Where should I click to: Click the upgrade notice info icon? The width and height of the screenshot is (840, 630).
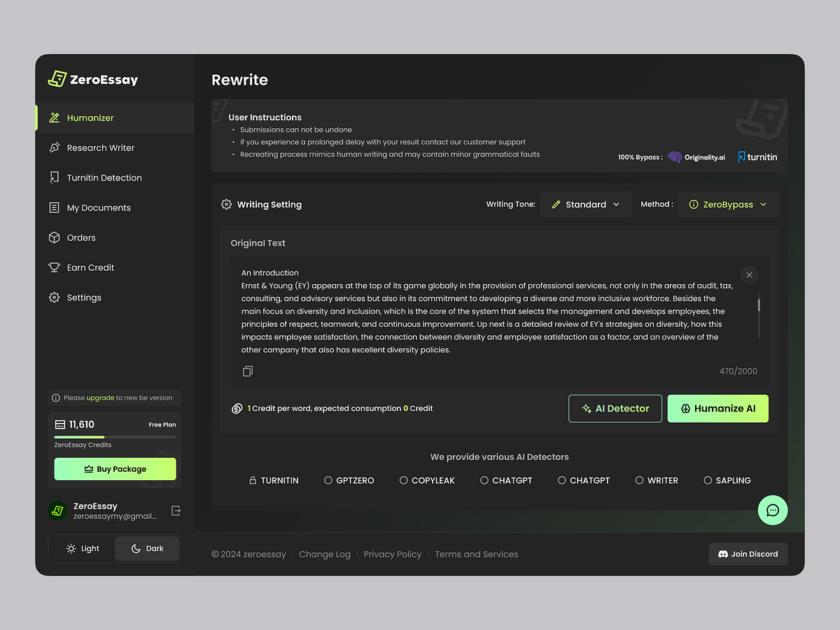point(56,398)
